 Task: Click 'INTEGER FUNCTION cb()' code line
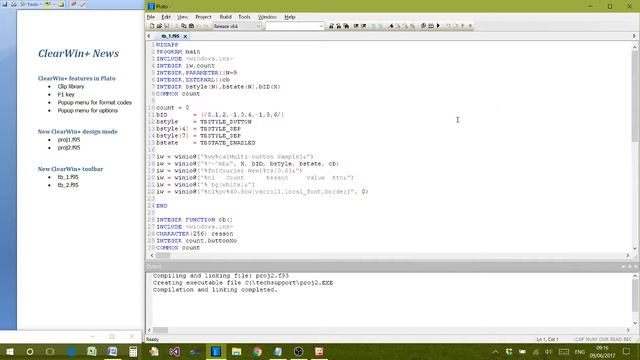tap(194, 220)
